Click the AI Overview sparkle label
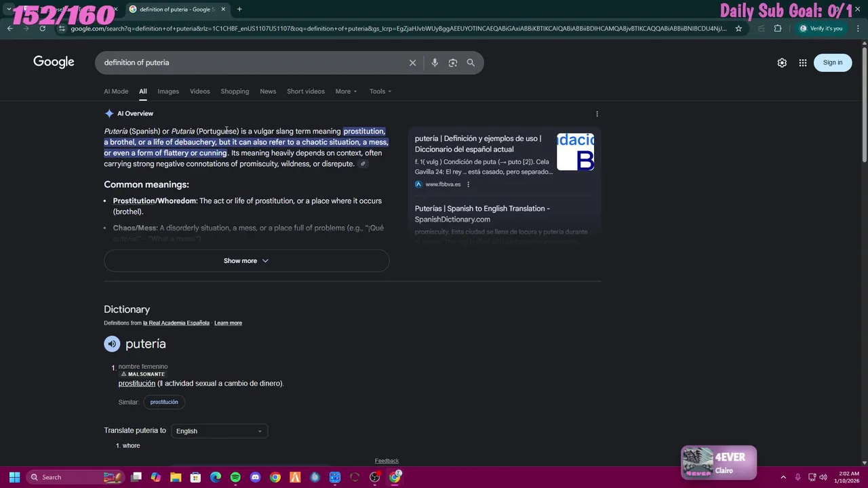 click(x=129, y=114)
